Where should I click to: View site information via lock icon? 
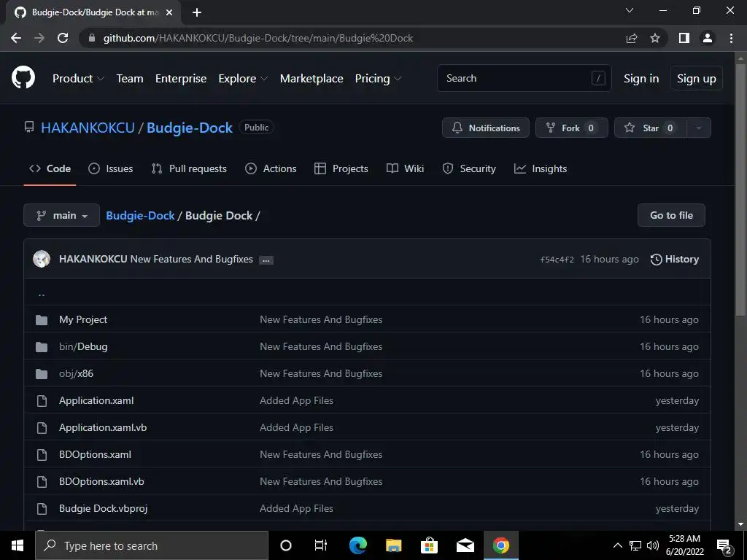coord(92,38)
